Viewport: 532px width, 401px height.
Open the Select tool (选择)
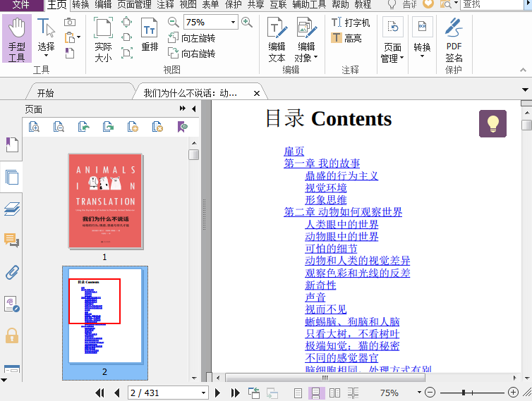point(46,37)
